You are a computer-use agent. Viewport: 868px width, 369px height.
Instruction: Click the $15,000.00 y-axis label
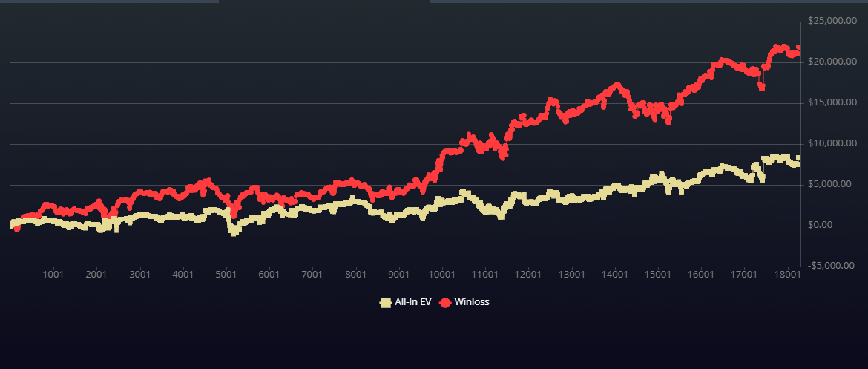[832, 102]
